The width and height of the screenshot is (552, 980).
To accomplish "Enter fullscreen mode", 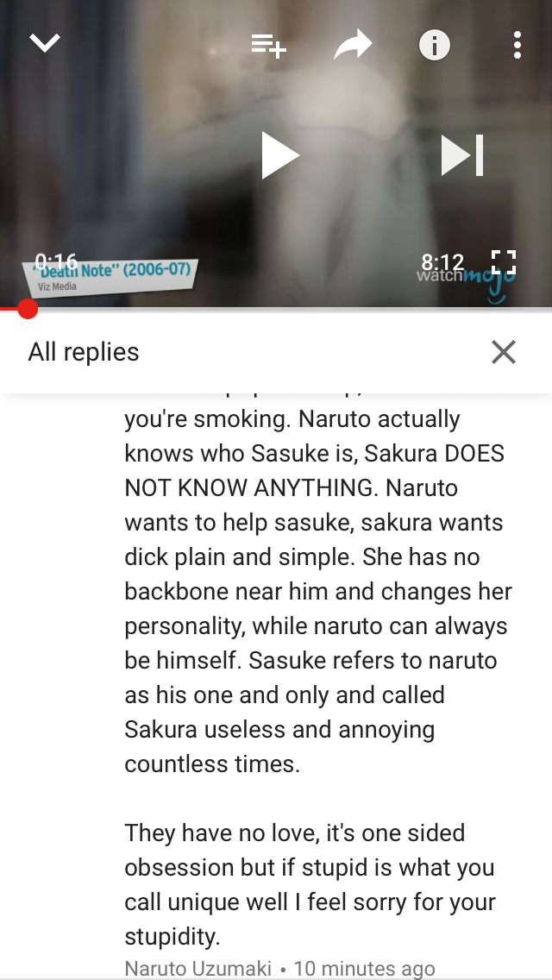I will (503, 262).
